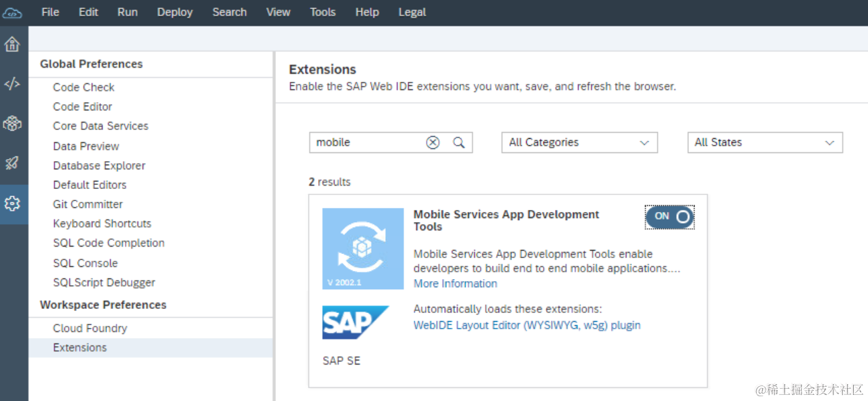Clear the mobile search text

pyautogui.click(x=433, y=142)
